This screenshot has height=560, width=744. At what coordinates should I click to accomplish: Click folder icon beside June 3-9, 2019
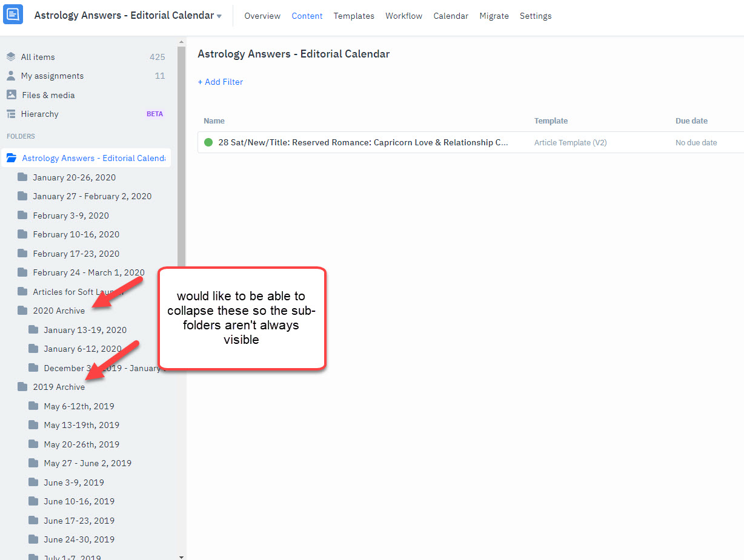click(33, 483)
